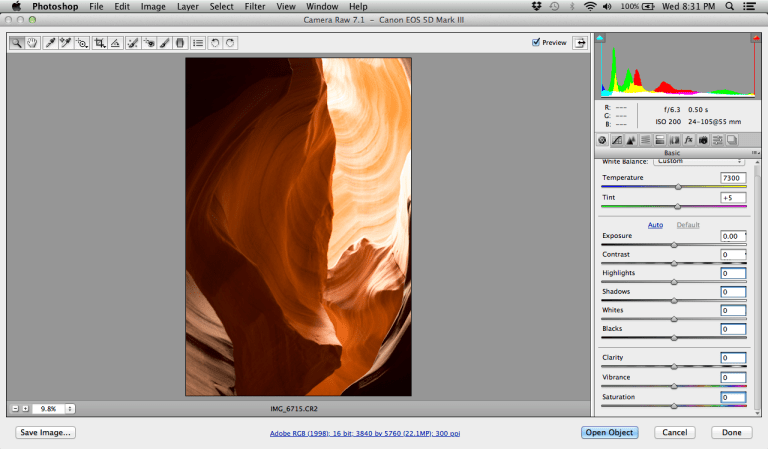
Task: Open the Tone Curve panel tab
Action: tap(617, 139)
